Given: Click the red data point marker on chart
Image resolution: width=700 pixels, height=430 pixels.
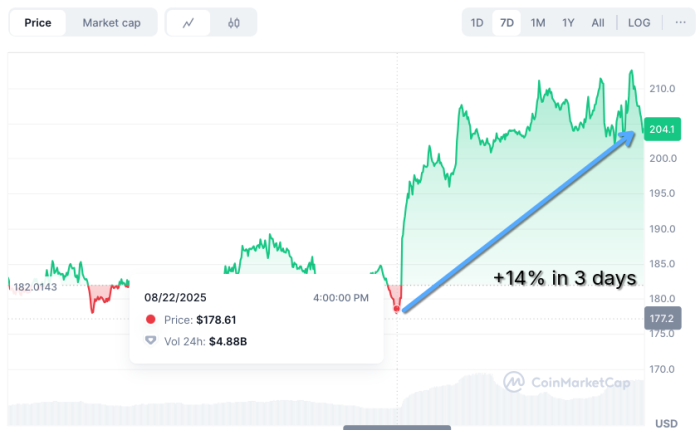Looking at the screenshot, I should 397,309.
